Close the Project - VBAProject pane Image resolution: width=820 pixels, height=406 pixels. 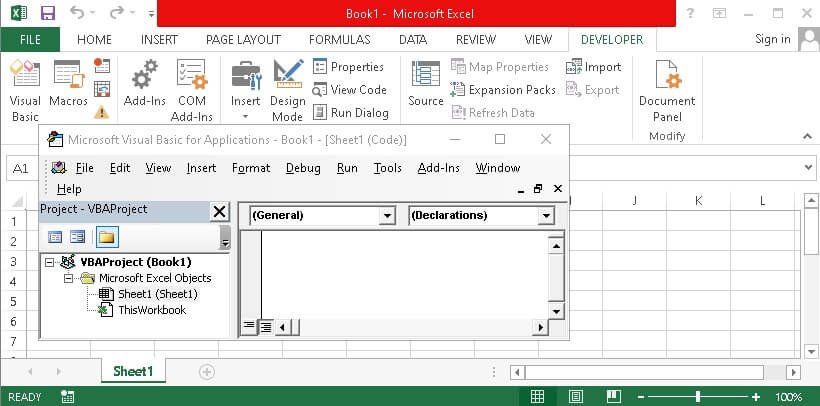[x=220, y=212]
